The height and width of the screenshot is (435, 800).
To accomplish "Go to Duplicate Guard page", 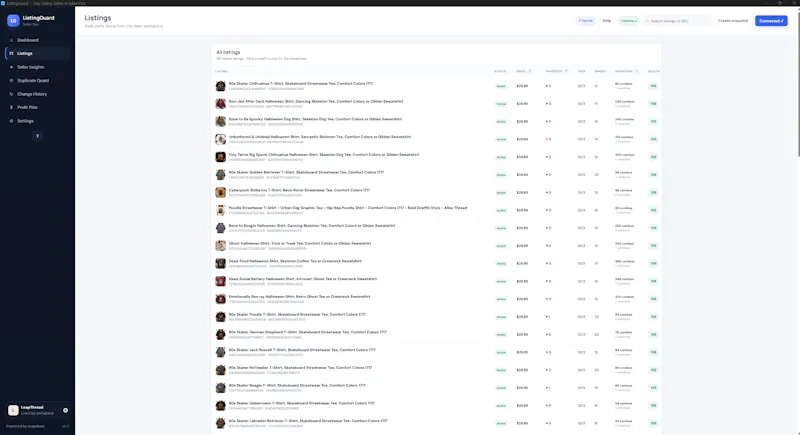I will click(x=37, y=81).
